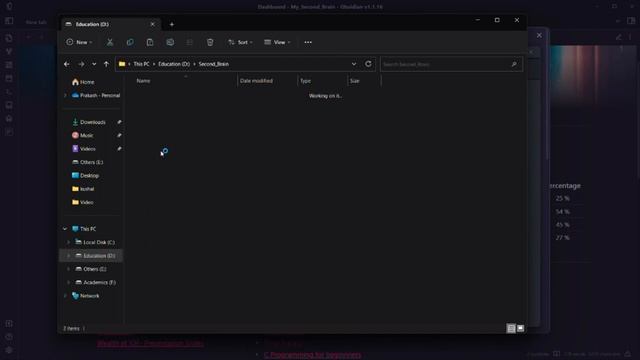Click the Paste clipboard icon
This screenshot has height=360, width=640.
pos(150,42)
